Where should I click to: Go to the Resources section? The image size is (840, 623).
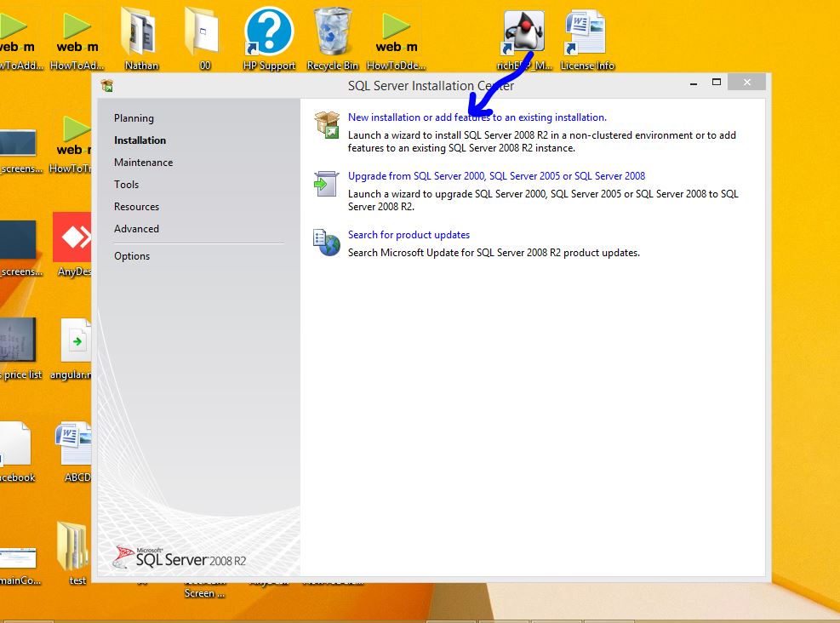point(136,207)
